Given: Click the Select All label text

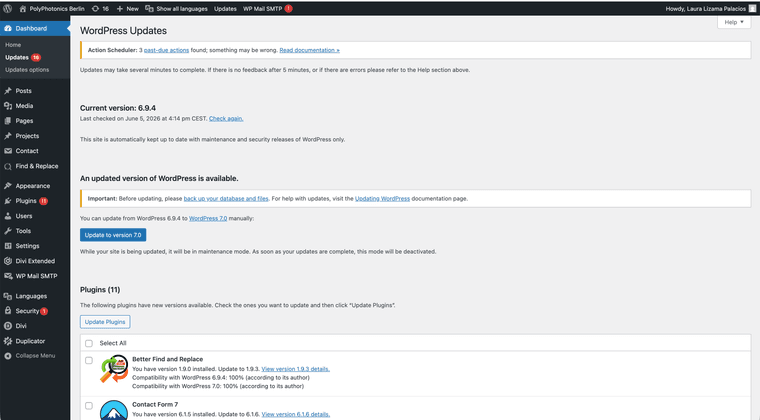Looking at the screenshot, I should coord(113,343).
